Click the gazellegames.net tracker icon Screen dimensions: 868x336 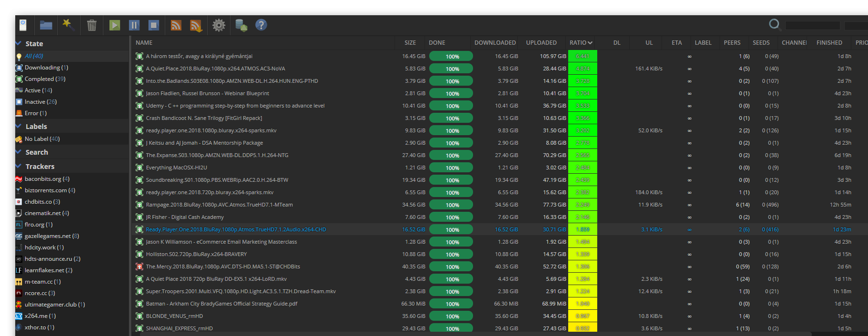[x=19, y=236]
